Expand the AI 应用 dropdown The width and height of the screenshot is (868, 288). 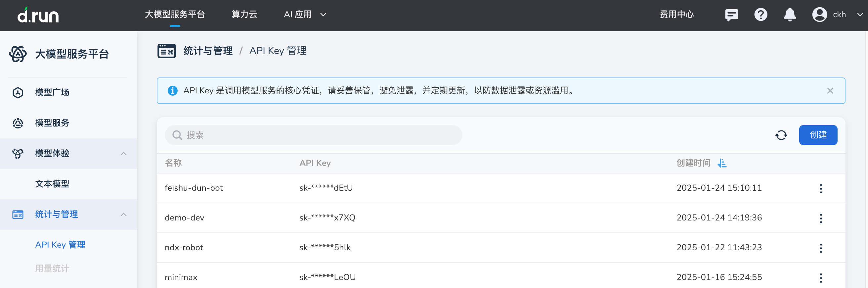point(305,15)
